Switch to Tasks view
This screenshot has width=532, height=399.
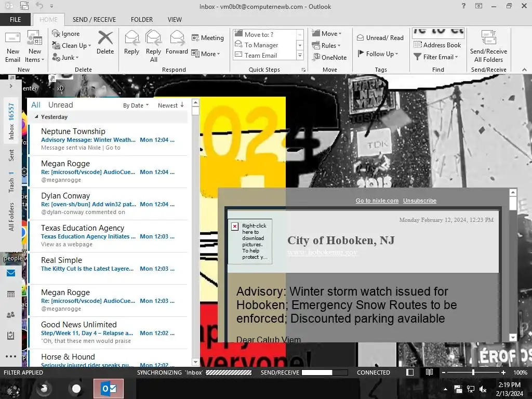coord(11,336)
